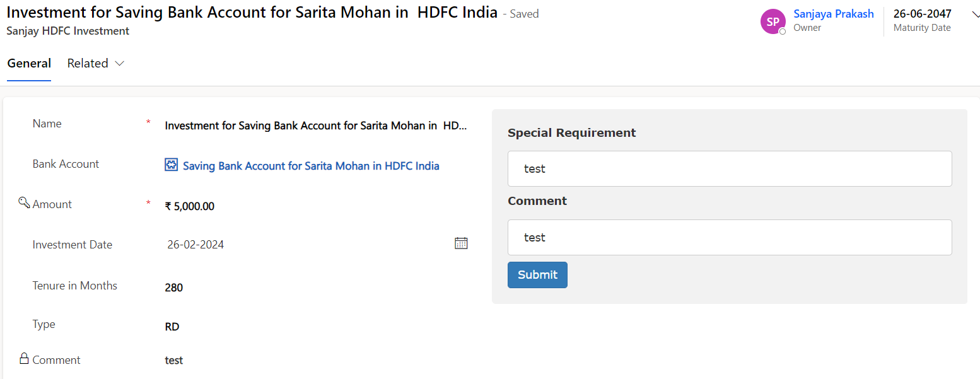Viewport: 980px width, 379px height.
Task: Click the Tenure in Months value 280
Action: (173, 288)
